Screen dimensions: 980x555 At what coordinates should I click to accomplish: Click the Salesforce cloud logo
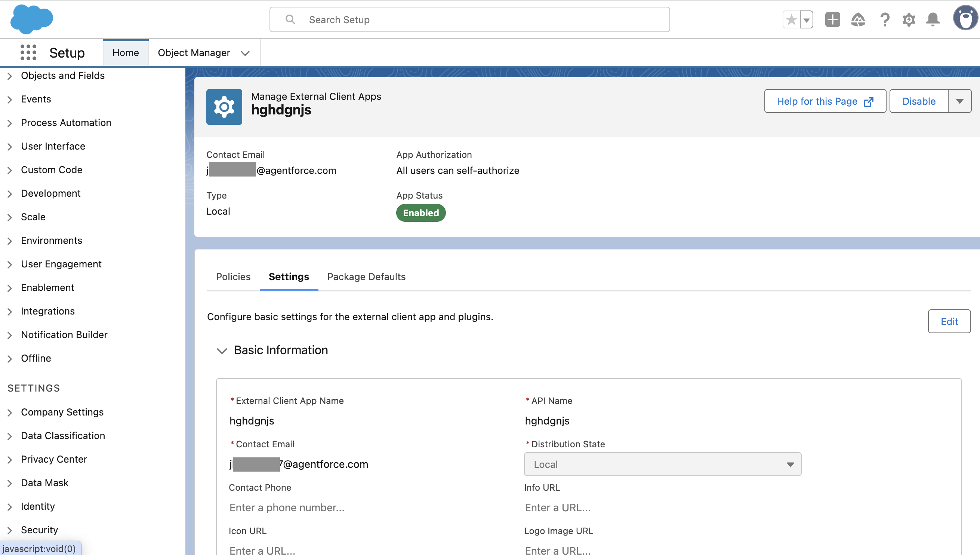(x=32, y=19)
